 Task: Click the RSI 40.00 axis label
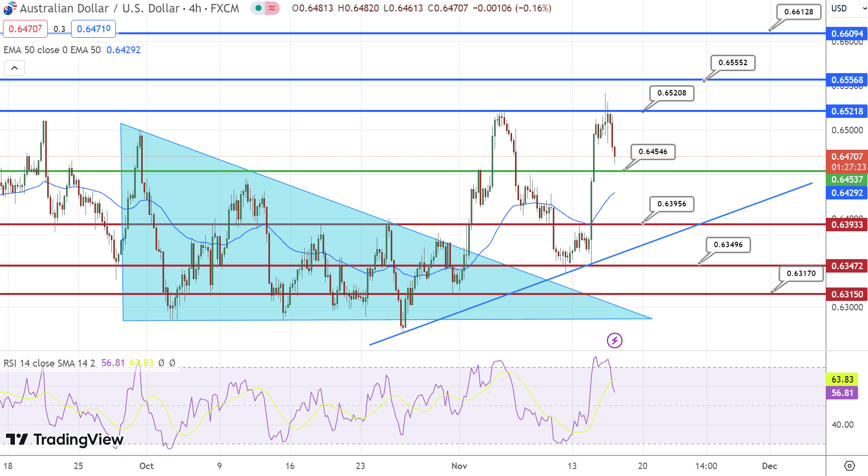pyautogui.click(x=843, y=425)
